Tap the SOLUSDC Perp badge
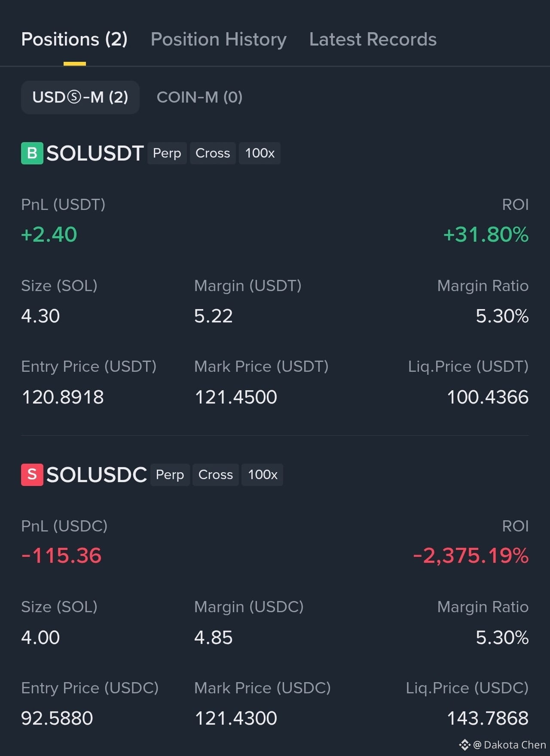Image resolution: width=550 pixels, height=756 pixels. click(170, 475)
